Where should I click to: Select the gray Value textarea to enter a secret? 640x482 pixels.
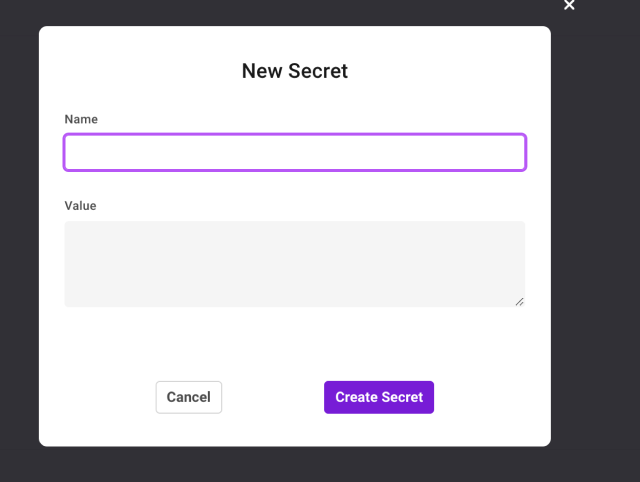pyautogui.click(x=295, y=264)
